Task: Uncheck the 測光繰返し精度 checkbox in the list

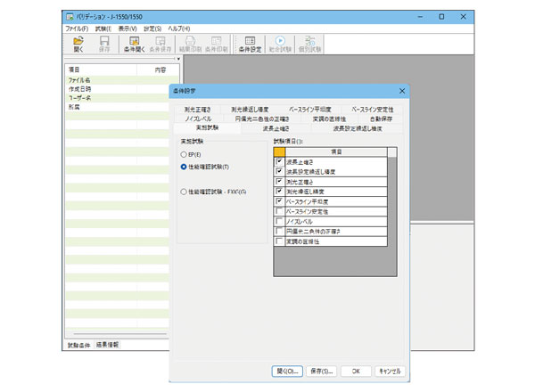Action: pyautogui.click(x=279, y=192)
